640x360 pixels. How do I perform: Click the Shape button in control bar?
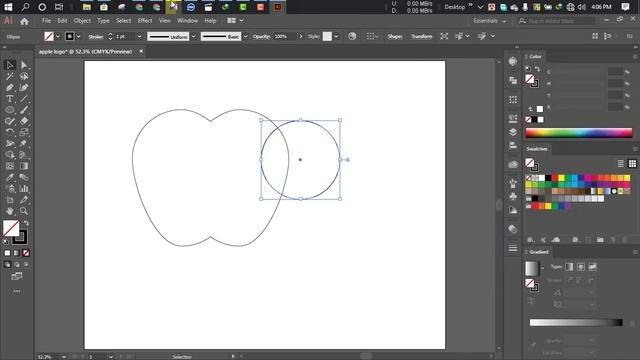395,36
